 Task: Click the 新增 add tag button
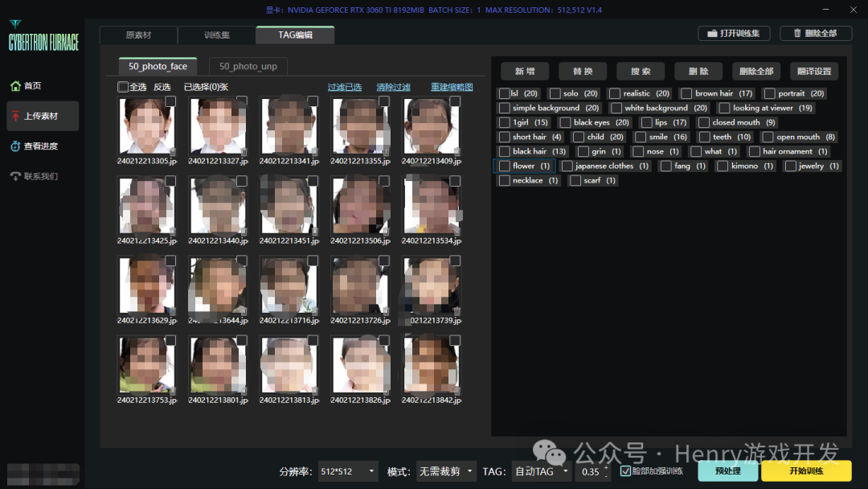[525, 71]
